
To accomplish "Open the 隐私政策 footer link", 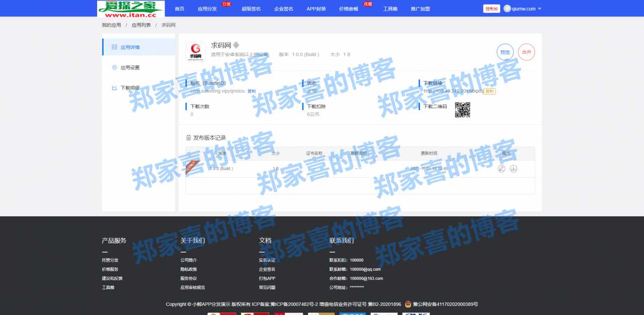I will pyautogui.click(x=189, y=269).
